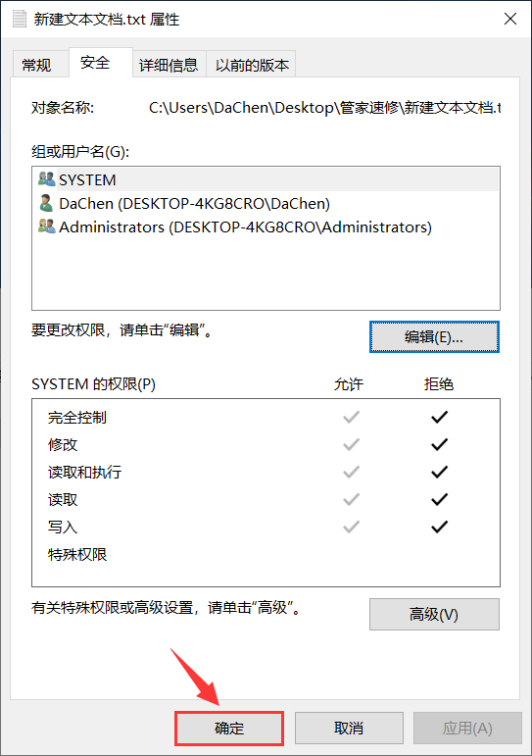Click the object name path text
Viewport: 532px width, 756px height.
tap(325, 107)
